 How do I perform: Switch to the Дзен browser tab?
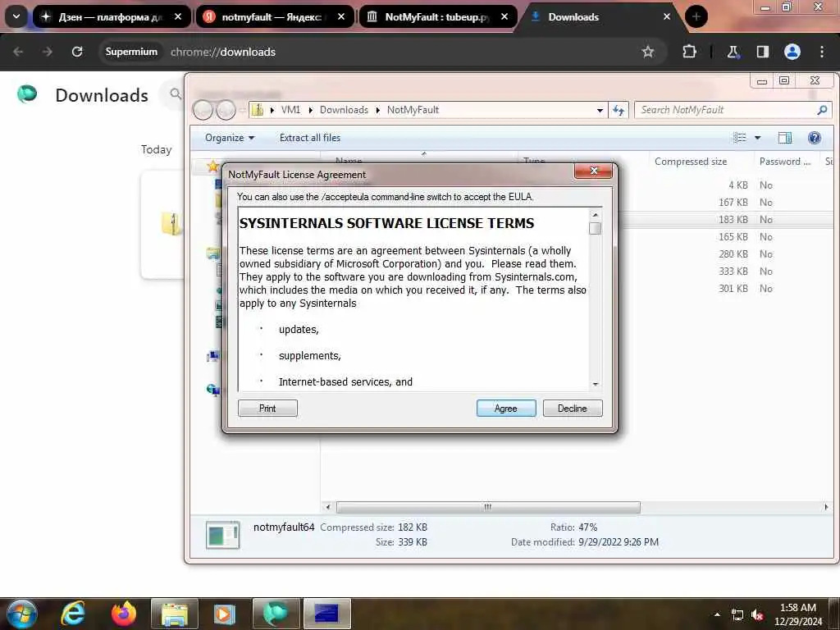coord(111,16)
